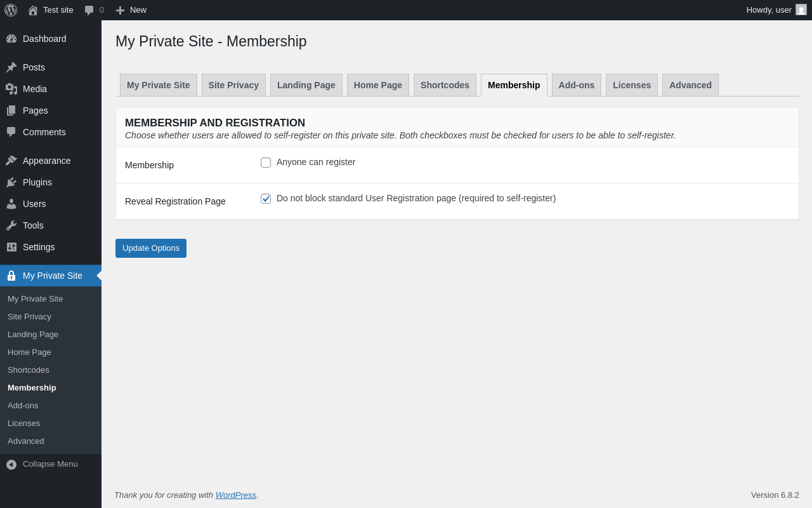Open the comments bubble icon in admin bar
The image size is (812, 508).
click(x=89, y=10)
